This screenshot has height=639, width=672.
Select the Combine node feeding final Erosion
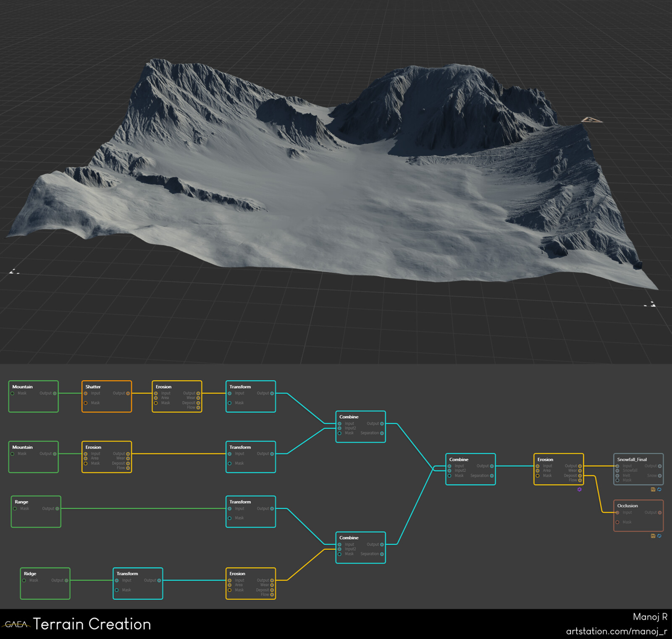coord(470,469)
